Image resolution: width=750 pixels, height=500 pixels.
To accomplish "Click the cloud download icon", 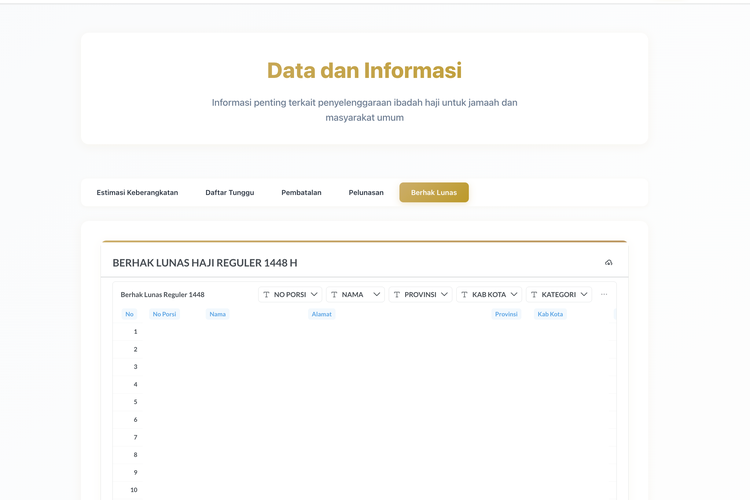I will coord(608,263).
